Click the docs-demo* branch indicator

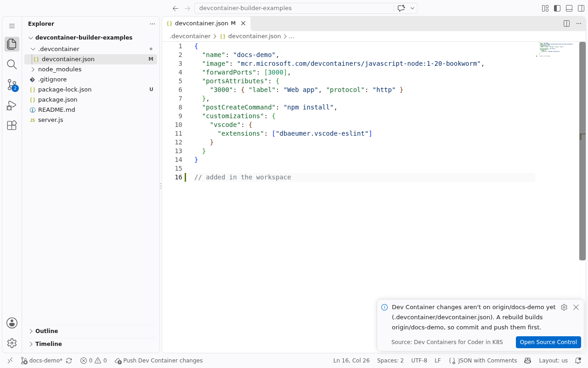42,361
